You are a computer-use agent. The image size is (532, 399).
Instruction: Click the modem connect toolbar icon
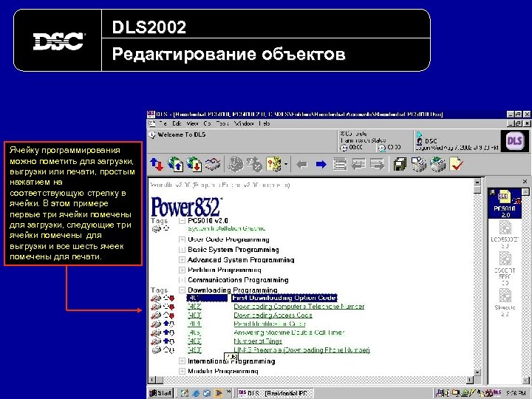tap(213, 165)
